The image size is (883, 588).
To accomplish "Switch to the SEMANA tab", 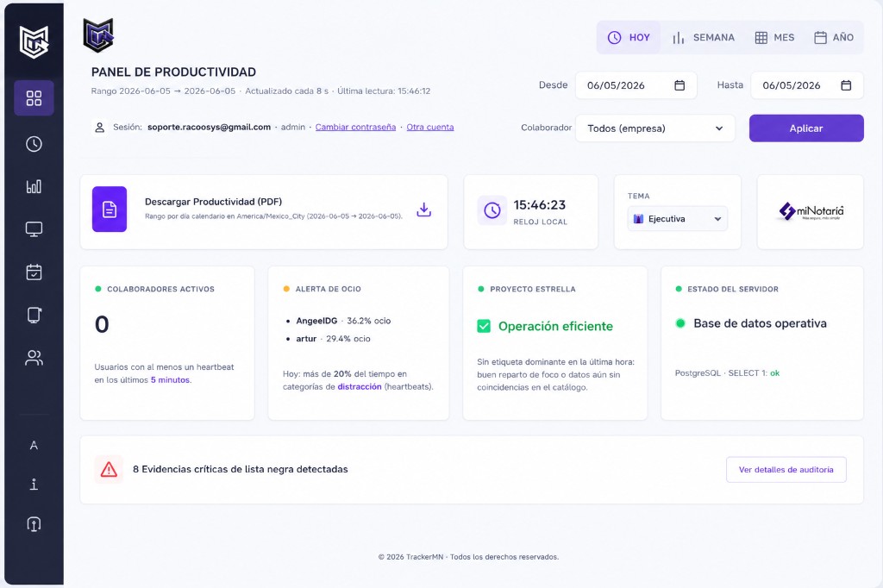I will (x=703, y=38).
